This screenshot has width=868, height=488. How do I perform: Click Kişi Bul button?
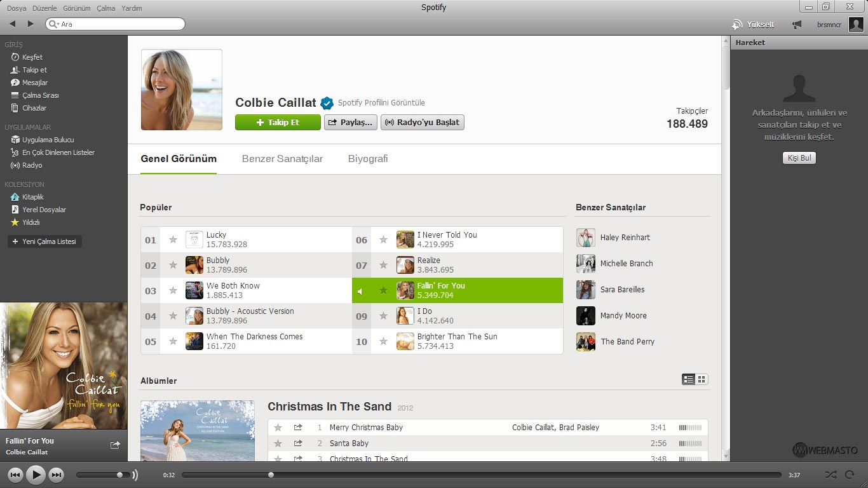click(799, 158)
